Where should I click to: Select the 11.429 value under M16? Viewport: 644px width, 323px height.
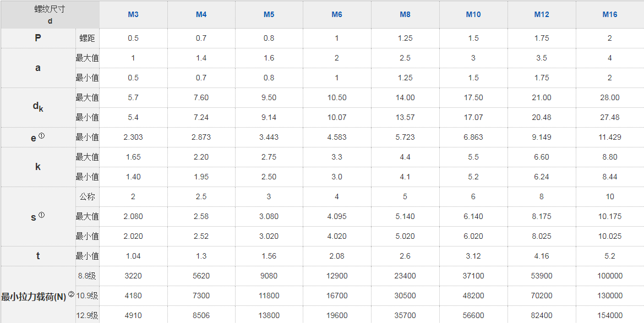[x=610, y=138]
